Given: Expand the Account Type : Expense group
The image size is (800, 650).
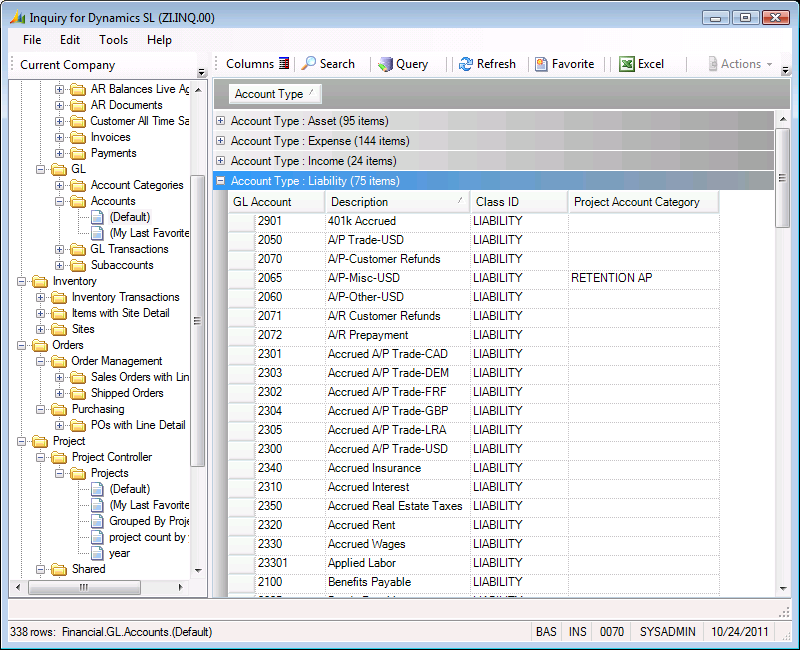Looking at the screenshot, I should [x=221, y=141].
